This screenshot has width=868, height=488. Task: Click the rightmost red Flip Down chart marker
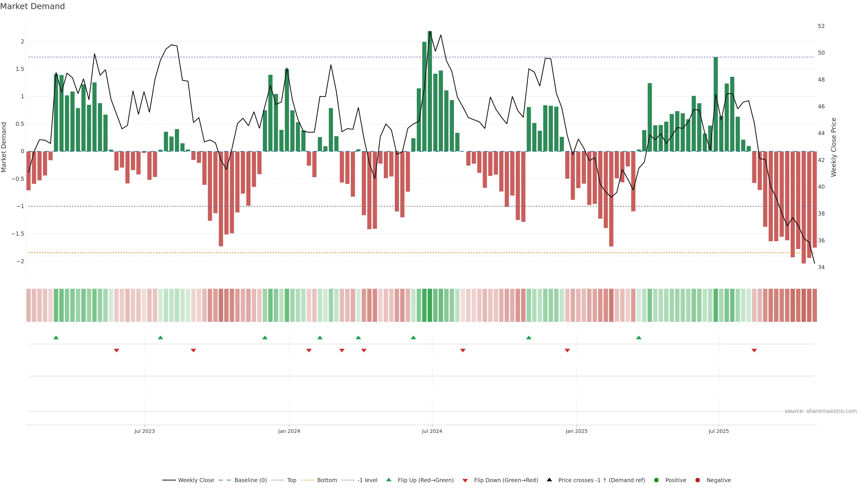click(754, 350)
